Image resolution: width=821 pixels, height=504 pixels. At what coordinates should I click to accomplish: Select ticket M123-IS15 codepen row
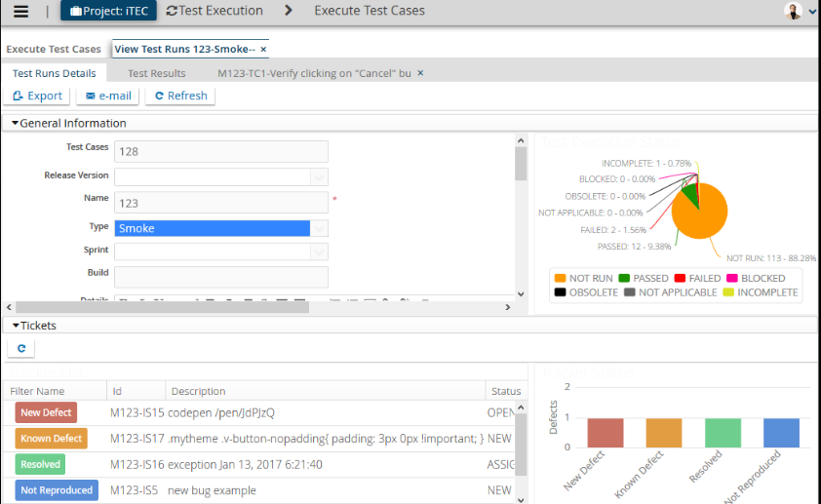click(x=259, y=413)
